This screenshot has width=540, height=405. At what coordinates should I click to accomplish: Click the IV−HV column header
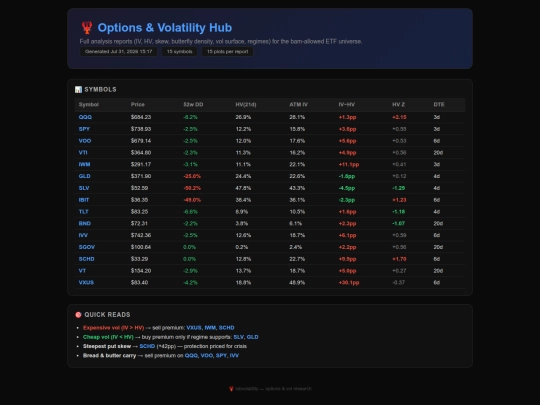pos(346,105)
